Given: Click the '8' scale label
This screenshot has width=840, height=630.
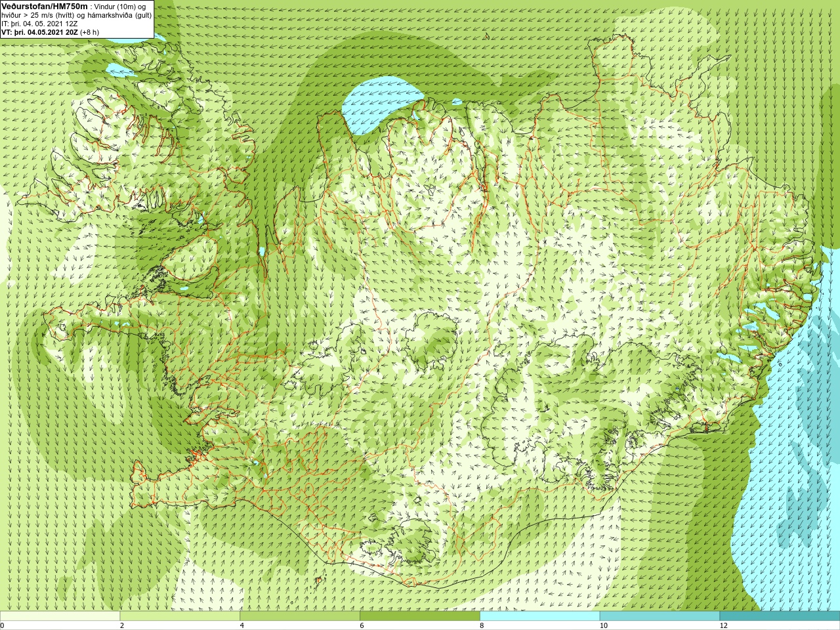Looking at the screenshot, I should tap(482, 625).
